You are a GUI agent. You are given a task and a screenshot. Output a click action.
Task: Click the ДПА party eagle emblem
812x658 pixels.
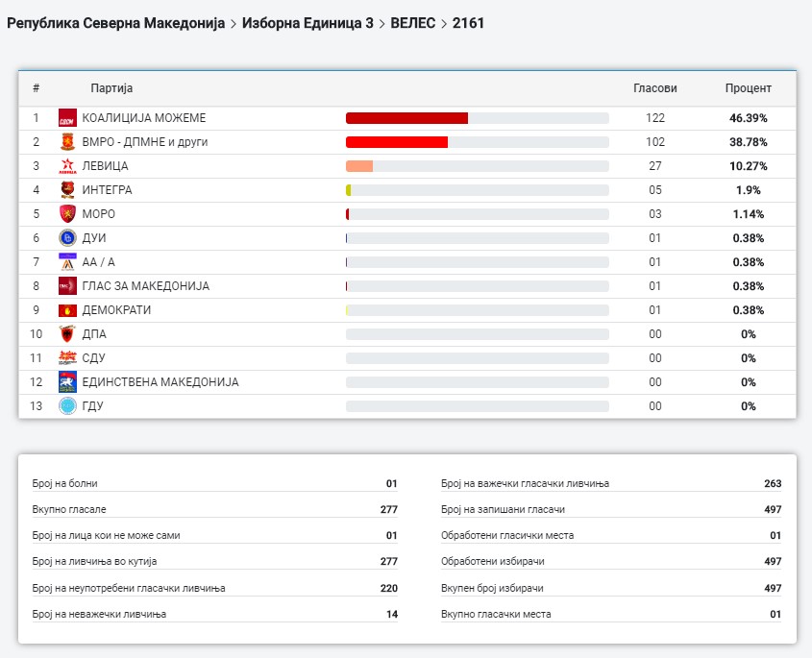(x=67, y=334)
